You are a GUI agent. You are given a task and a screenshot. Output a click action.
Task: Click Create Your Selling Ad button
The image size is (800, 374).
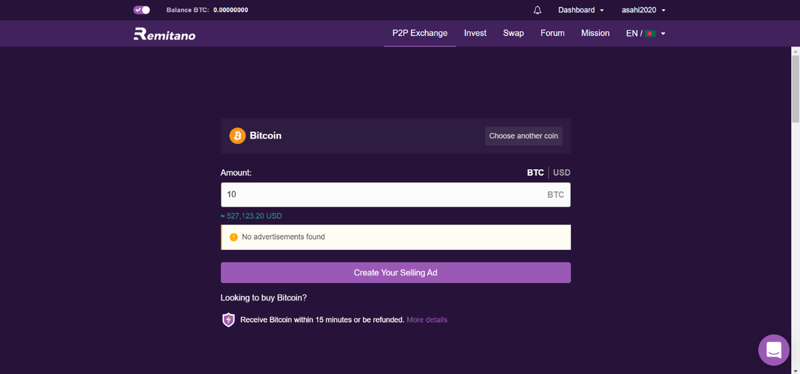[x=395, y=272]
